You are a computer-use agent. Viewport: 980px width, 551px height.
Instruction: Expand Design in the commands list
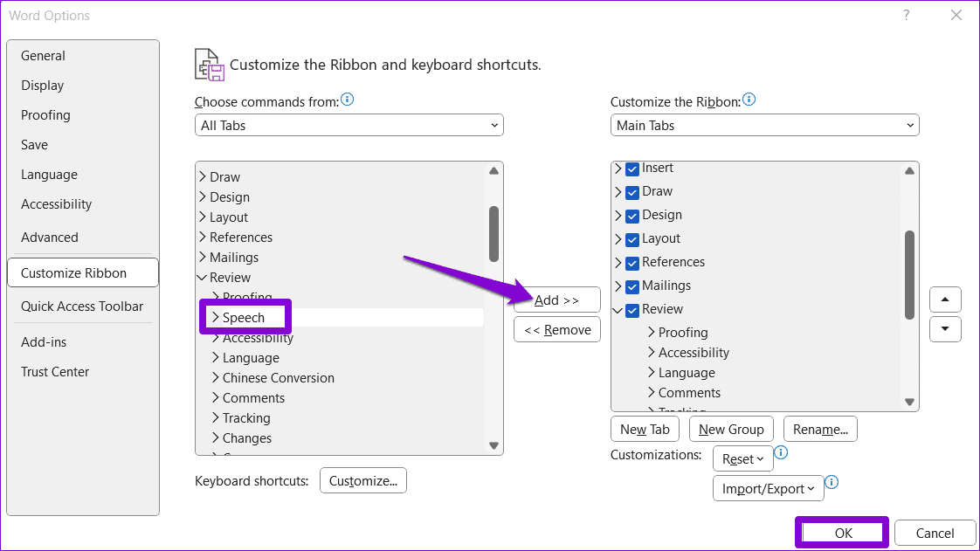pos(203,196)
